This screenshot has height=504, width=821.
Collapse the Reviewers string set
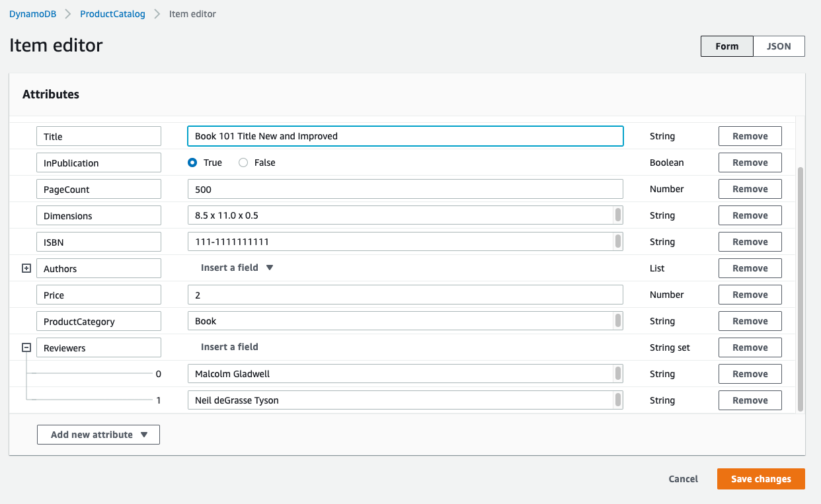coord(26,347)
